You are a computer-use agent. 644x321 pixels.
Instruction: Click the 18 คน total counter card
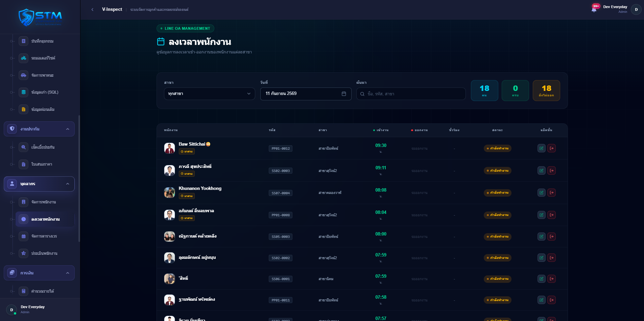coord(484,91)
